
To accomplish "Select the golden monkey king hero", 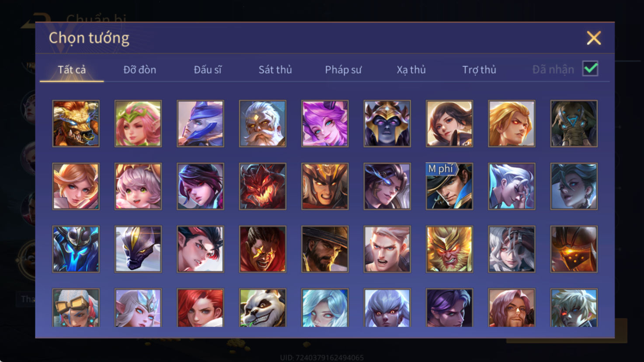I will (x=449, y=249).
